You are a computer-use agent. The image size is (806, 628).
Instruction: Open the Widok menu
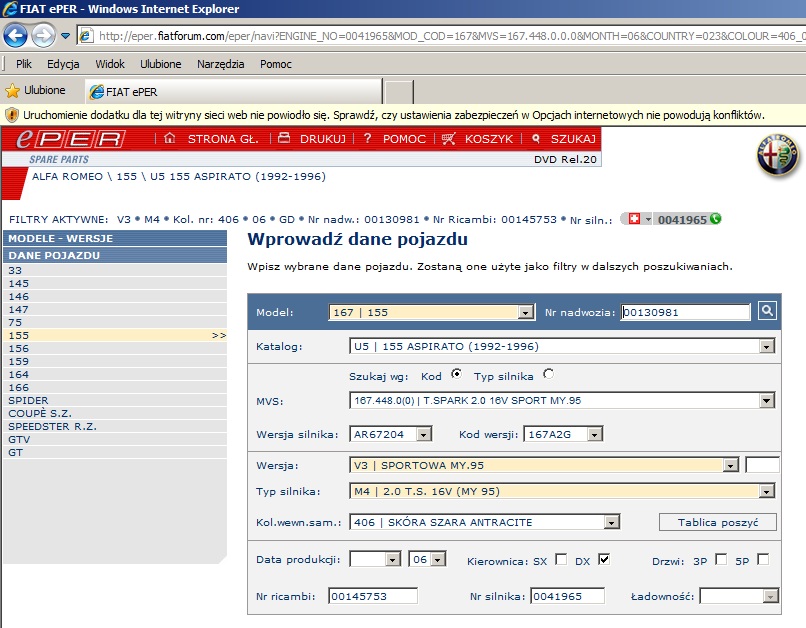click(110, 64)
